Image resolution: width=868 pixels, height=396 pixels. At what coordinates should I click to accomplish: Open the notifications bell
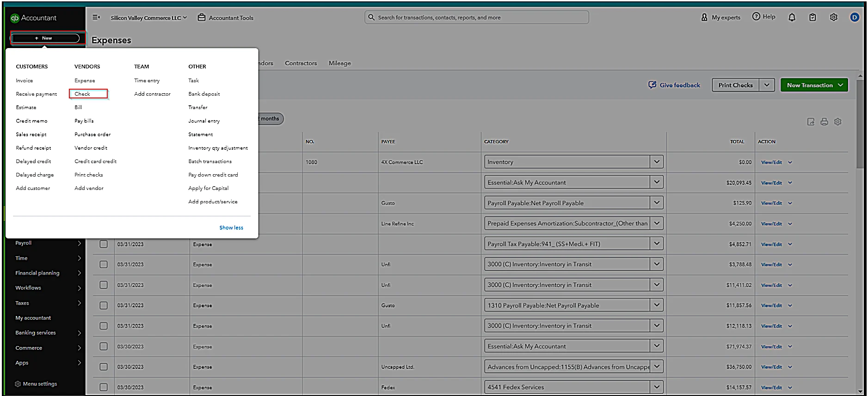click(x=792, y=17)
